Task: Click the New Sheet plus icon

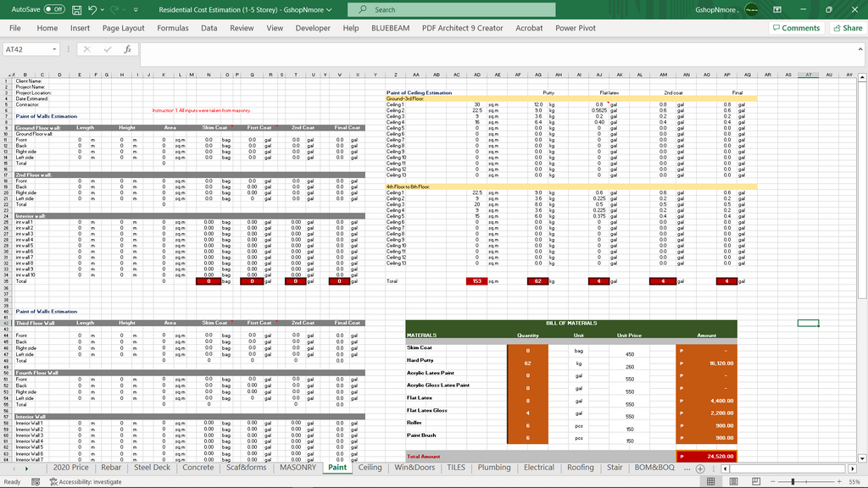Action: [699, 469]
